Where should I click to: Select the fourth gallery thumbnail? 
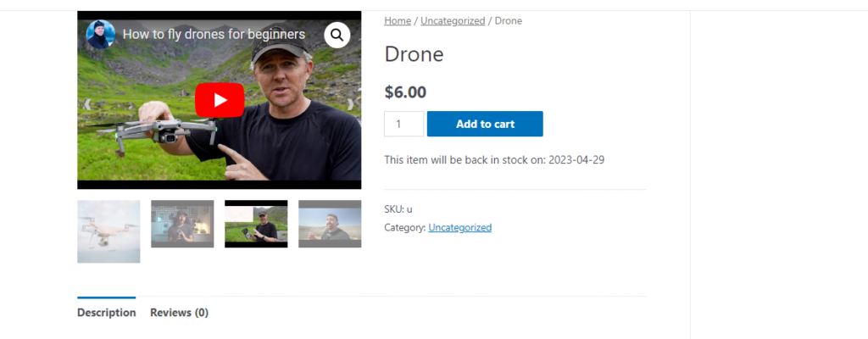(330, 224)
